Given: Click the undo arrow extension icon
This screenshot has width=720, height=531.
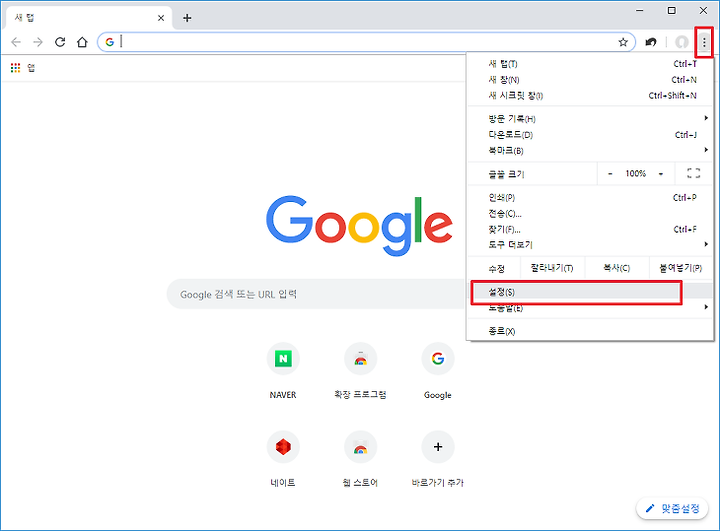Looking at the screenshot, I should pos(651,42).
